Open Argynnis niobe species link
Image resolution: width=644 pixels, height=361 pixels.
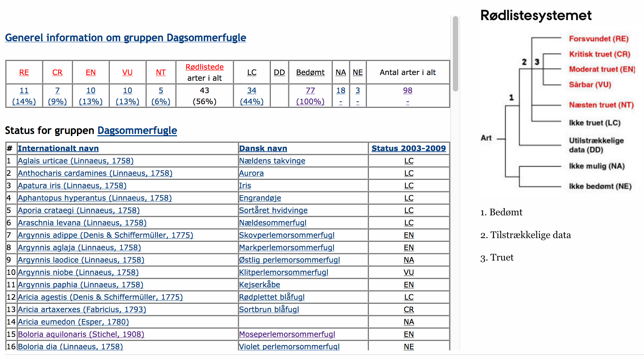[78, 272]
